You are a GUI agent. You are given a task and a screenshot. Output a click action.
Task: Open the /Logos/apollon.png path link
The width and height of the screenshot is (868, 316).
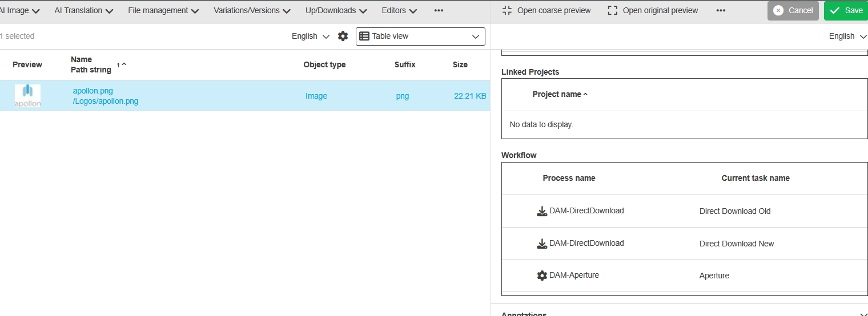pyautogui.click(x=106, y=102)
